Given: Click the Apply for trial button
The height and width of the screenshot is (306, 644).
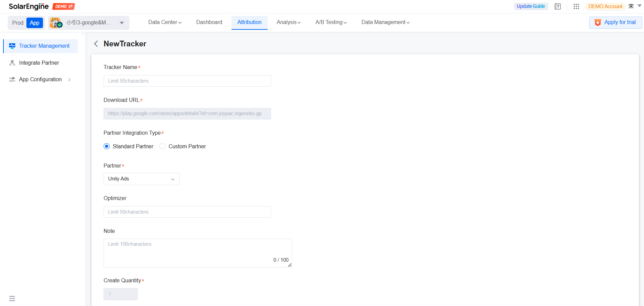Looking at the screenshot, I should point(615,22).
